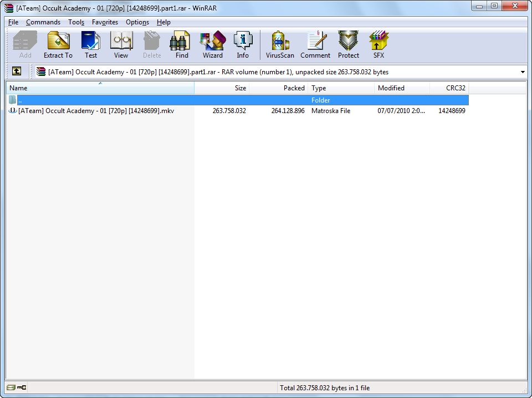
Task: Click the RAR icon in address bar
Action: [x=41, y=72]
